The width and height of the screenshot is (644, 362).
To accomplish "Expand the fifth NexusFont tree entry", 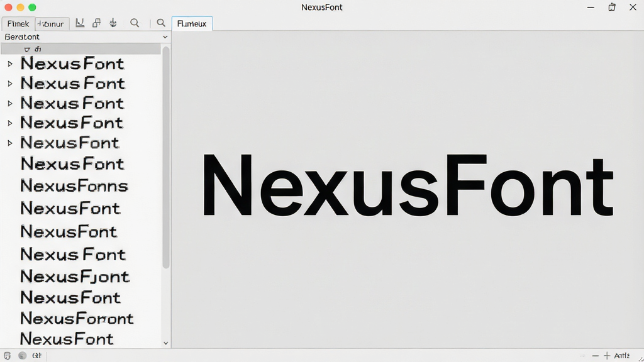I will pyautogui.click(x=10, y=143).
